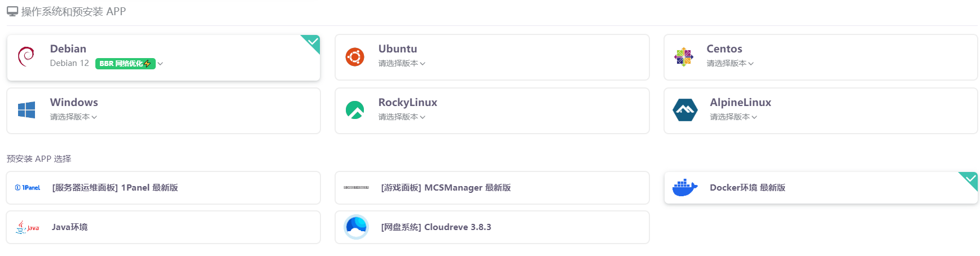Viewport: 980px width, 256px height.
Task: Open Ubuntu 请选择版本 version dropdown
Action: (x=402, y=64)
